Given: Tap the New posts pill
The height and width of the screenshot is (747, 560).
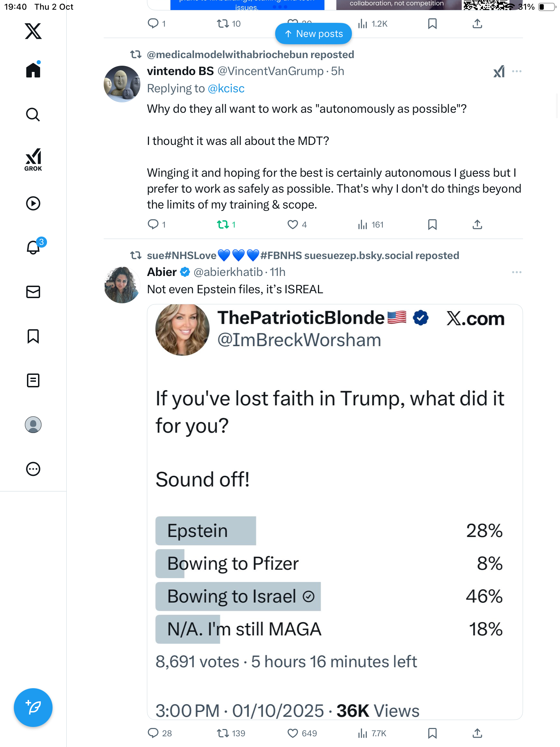Looking at the screenshot, I should [314, 34].
